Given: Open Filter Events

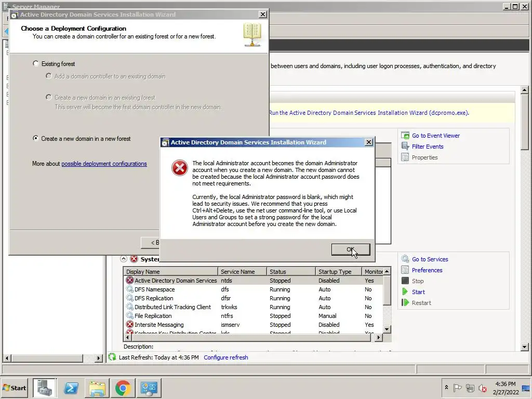Looking at the screenshot, I should click(x=428, y=147).
